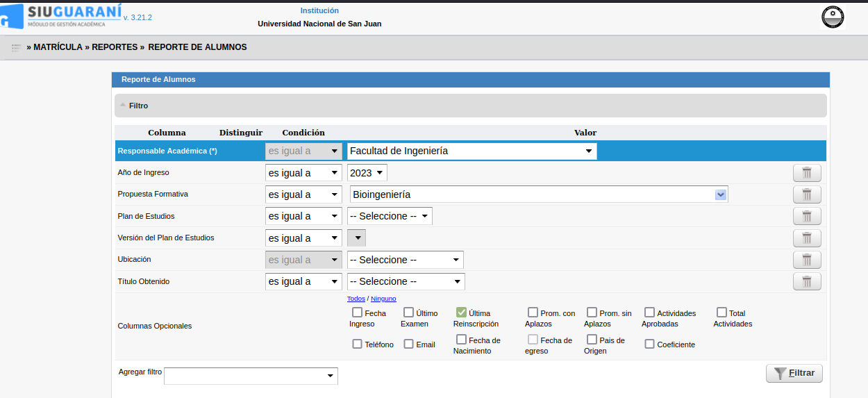Viewport: 868px width, 398px height.
Task: Open the Agregar filtro dropdown
Action: click(251, 376)
